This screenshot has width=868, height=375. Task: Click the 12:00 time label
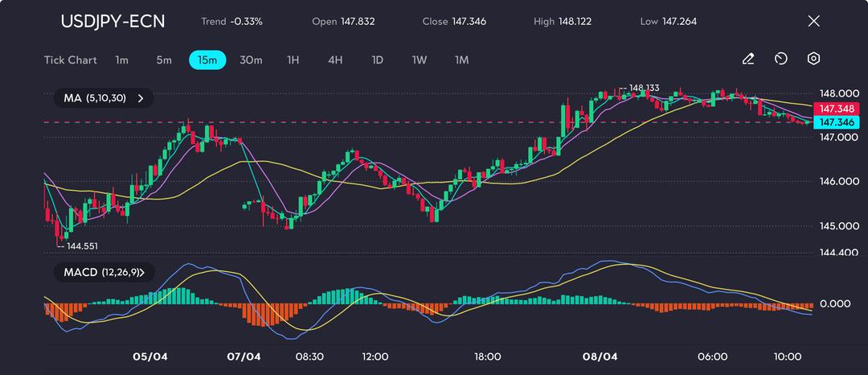pyautogui.click(x=375, y=356)
